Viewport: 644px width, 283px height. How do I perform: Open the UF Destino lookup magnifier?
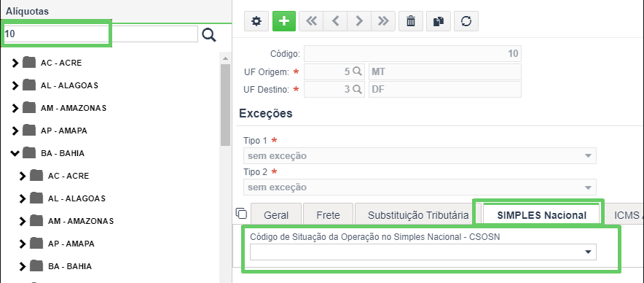[x=357, y=89]
